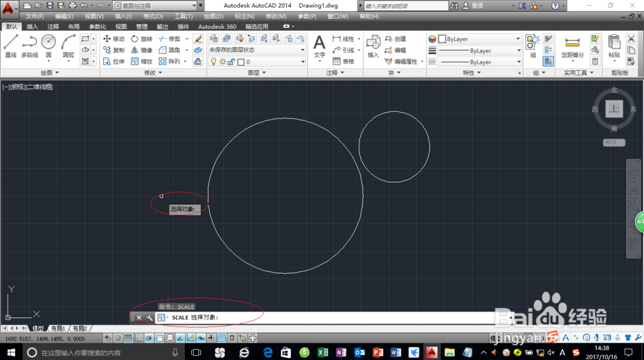Select the Line (直线) drawing tool
The height and width of the screenshot is (360, 644).
click(x=11, y=46)
